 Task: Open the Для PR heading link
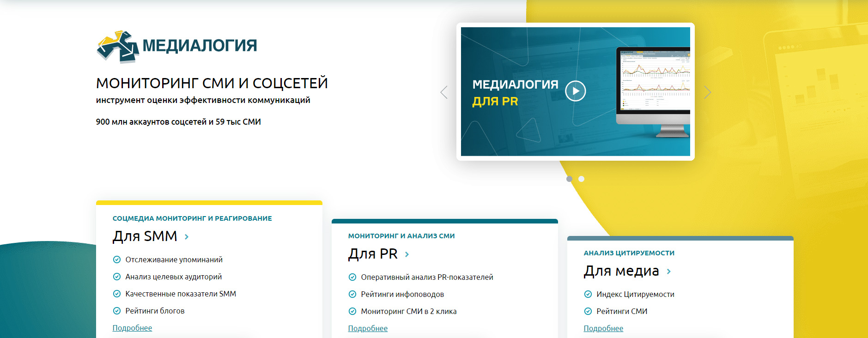coord(373,253)
